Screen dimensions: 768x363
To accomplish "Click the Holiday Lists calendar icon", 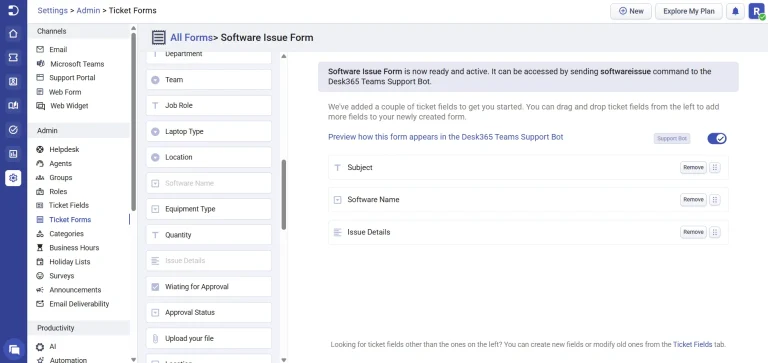I will point(40,262).
